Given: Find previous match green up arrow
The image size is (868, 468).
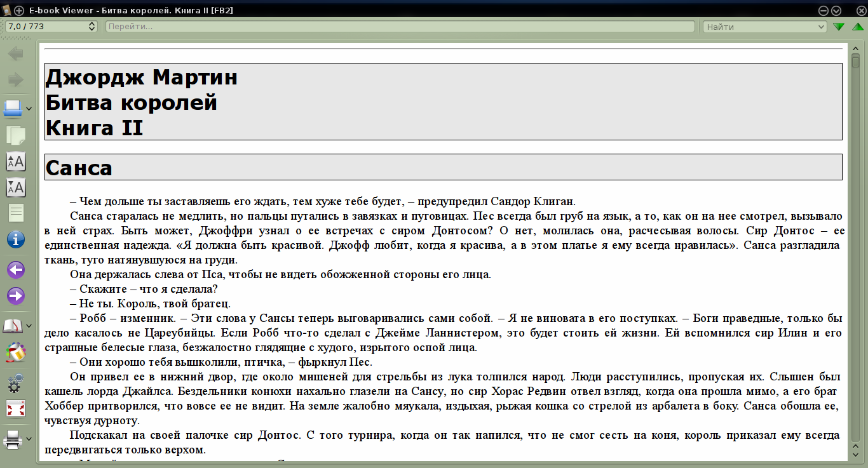Looking at the screenshot, I should click(x=858, y=27).
